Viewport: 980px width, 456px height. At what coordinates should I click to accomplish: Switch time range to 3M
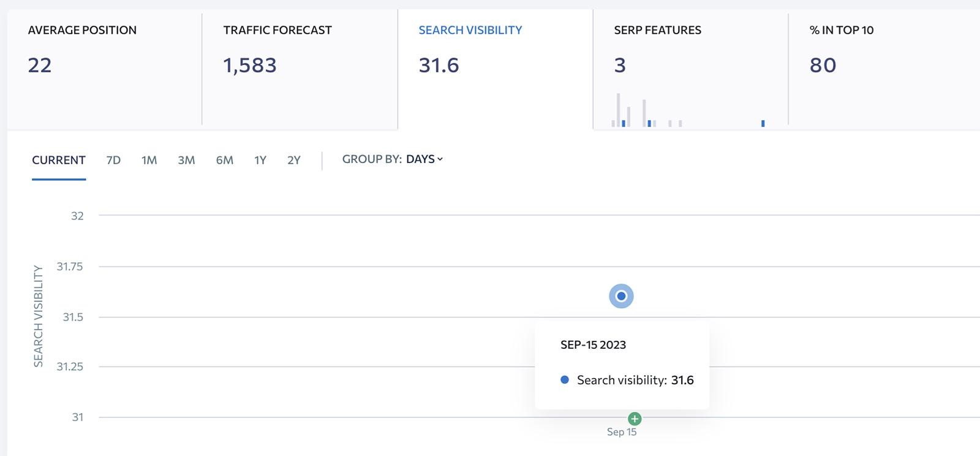coord(186,161)
